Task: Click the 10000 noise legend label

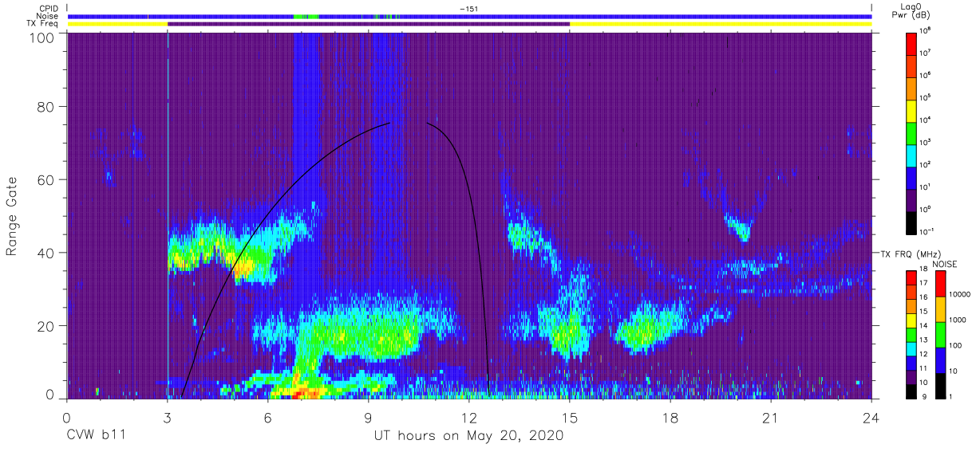Action: [x=959, y=294]
